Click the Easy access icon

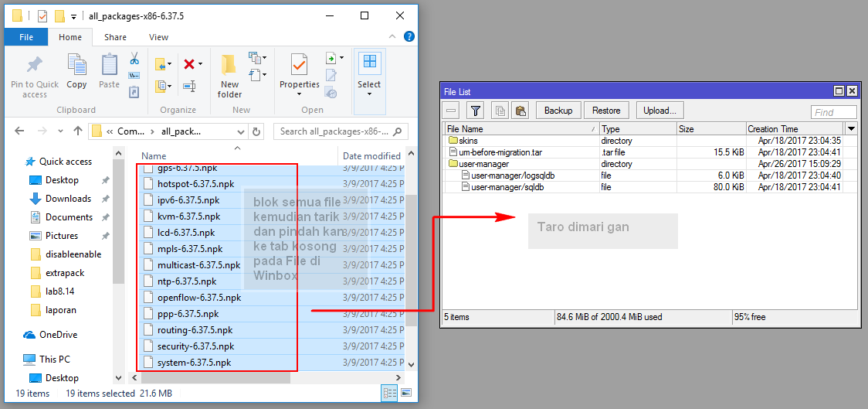pyautogui.click(x=255, y=73)
